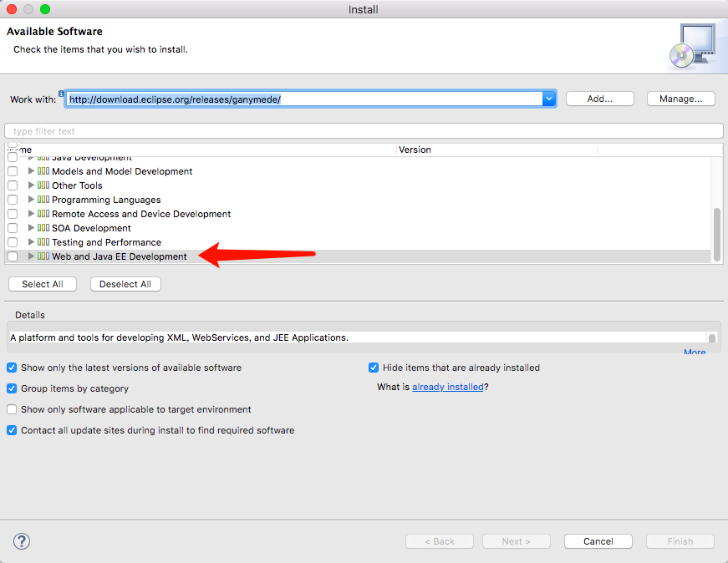
Task: Check the Models and Model Development checkbox
Action: pyautogui.click(x=13, y=171)
